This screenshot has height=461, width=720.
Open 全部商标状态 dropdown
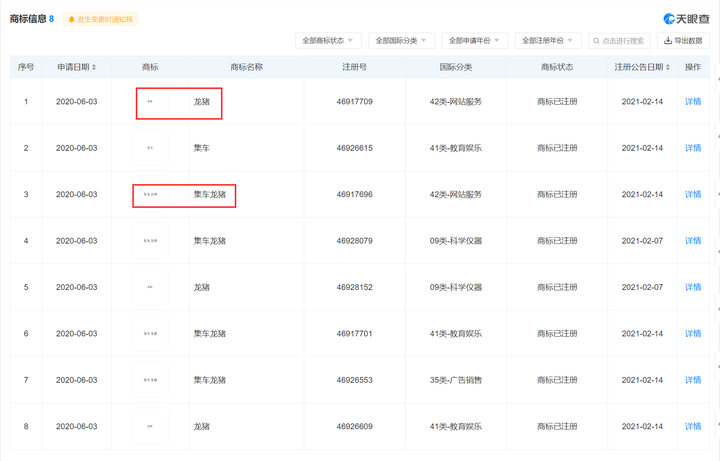coord(328,40)
